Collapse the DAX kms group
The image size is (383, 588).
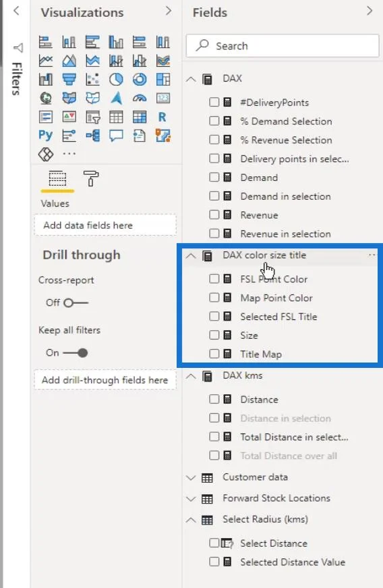[x=191, y=376]
